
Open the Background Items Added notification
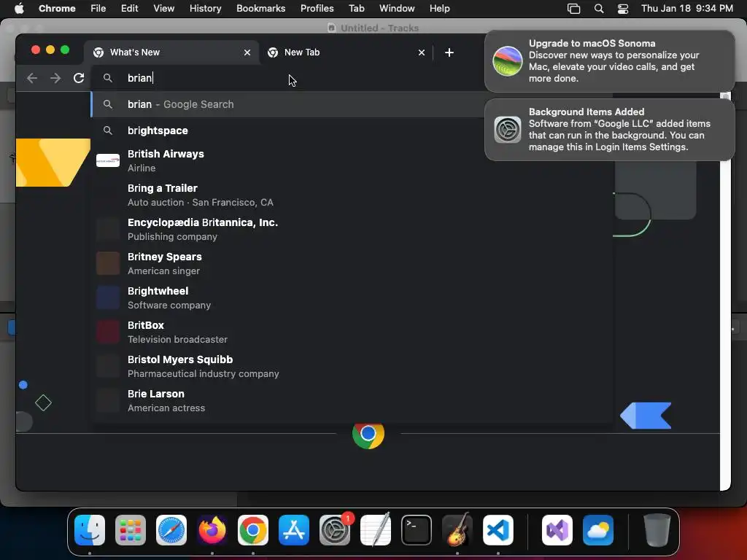(609, 130)
